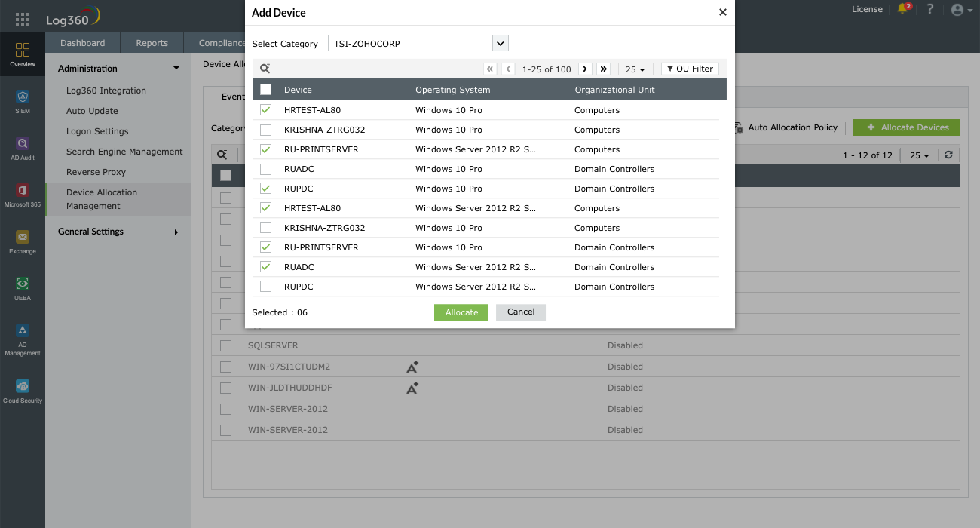980x528 pixels.
Task: Open the SIEM module
Action: point(23,102)
